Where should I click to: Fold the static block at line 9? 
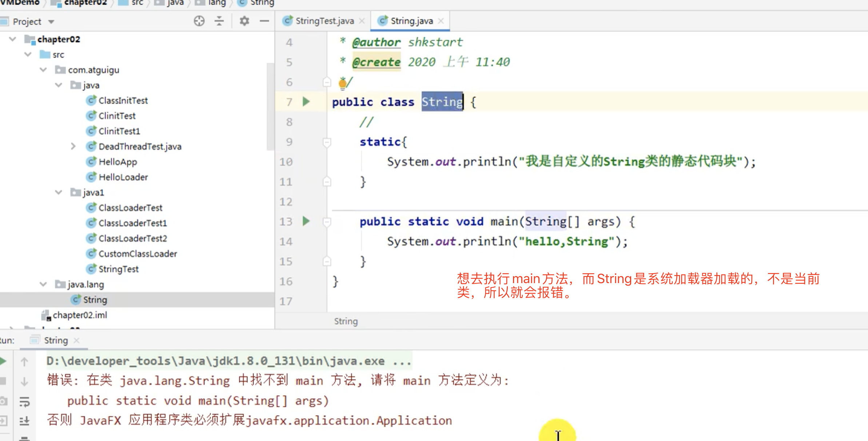tap(327, 142)
